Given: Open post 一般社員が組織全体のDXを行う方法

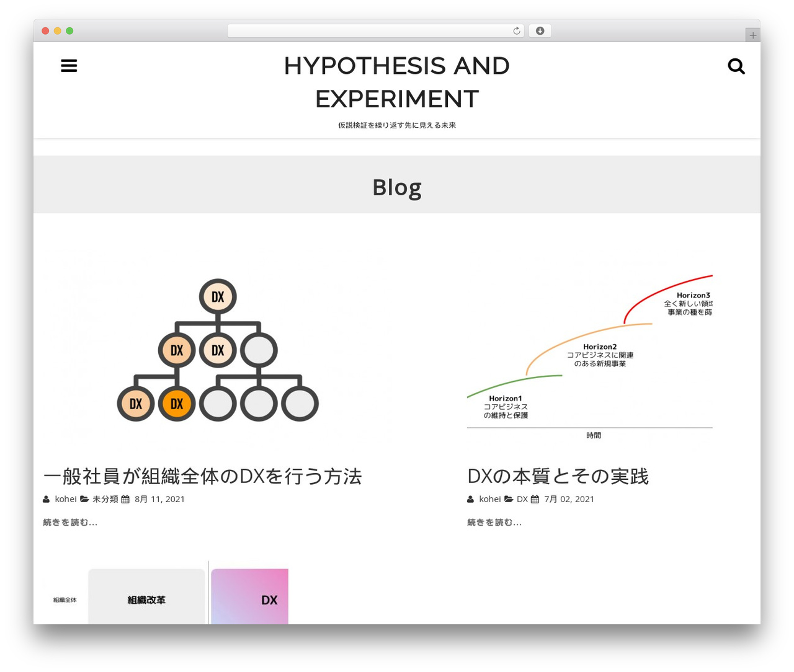Looking at the screenshot, I should (202, 476).
